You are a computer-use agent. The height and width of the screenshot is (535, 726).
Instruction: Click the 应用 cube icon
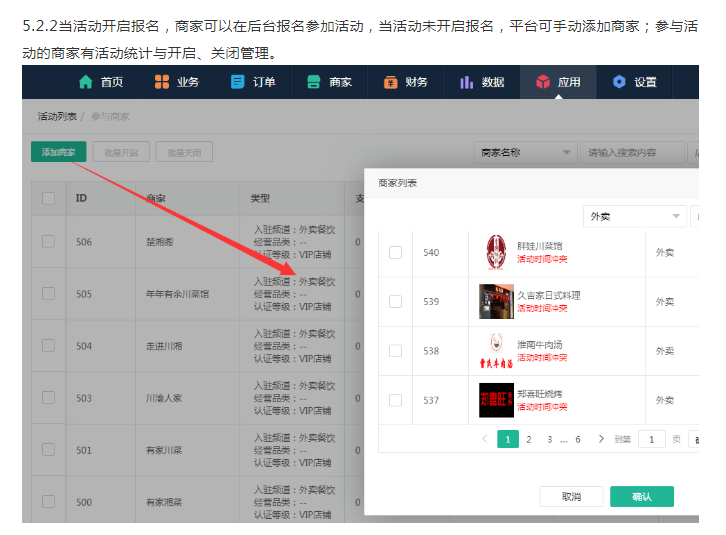tap(542, 82)
